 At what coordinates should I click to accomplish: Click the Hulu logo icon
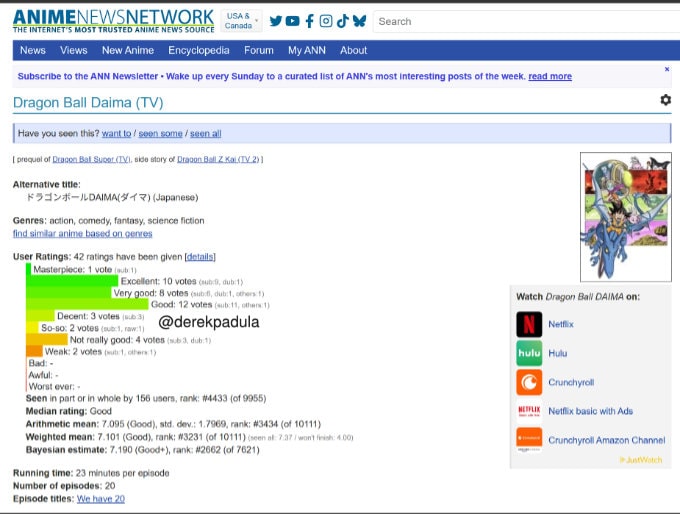(x=529, y=353)
